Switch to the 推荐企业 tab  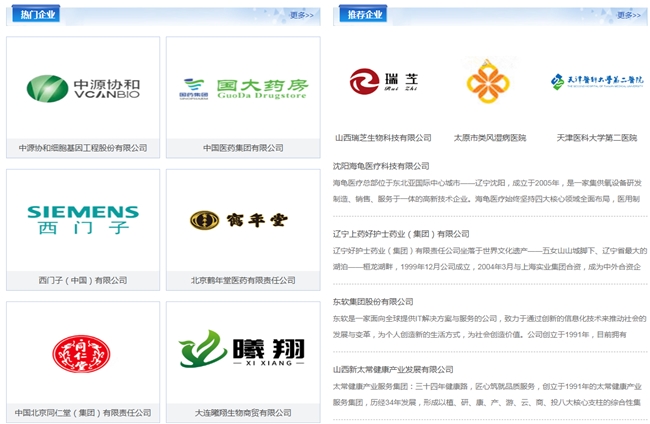[365, 14]
